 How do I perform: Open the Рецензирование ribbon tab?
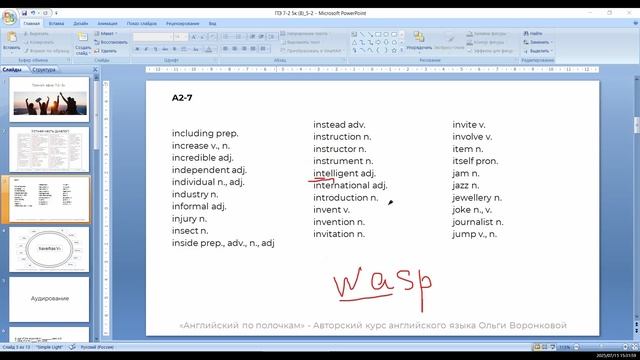click(182, 23)
